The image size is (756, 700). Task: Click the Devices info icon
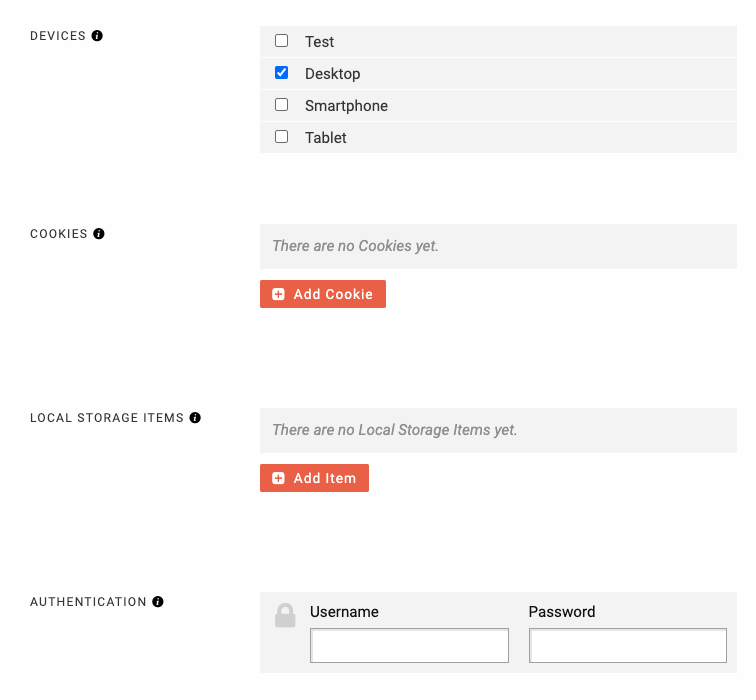pyautogui.click(x=97, y=36)
